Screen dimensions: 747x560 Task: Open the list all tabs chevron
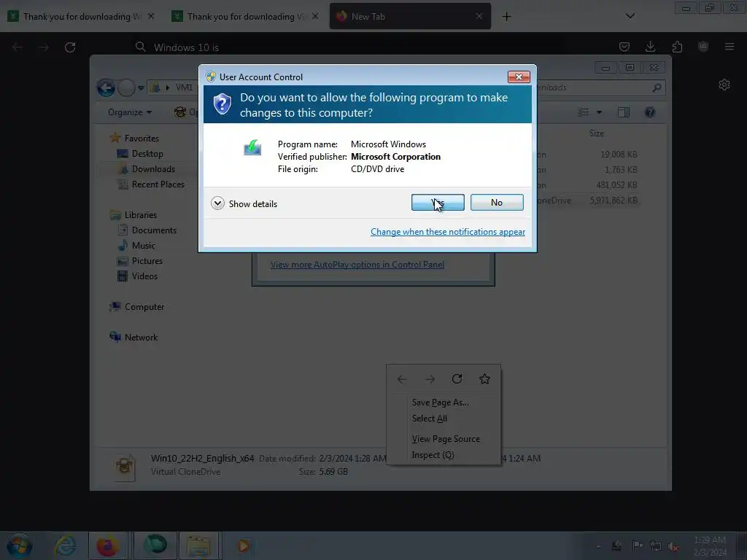click(630, 16)
